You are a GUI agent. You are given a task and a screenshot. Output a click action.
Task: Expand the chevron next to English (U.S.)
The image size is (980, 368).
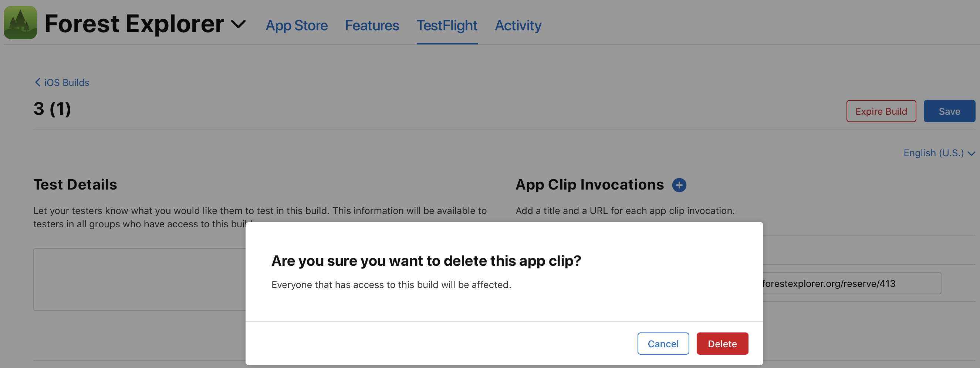[x=972, y=154]
